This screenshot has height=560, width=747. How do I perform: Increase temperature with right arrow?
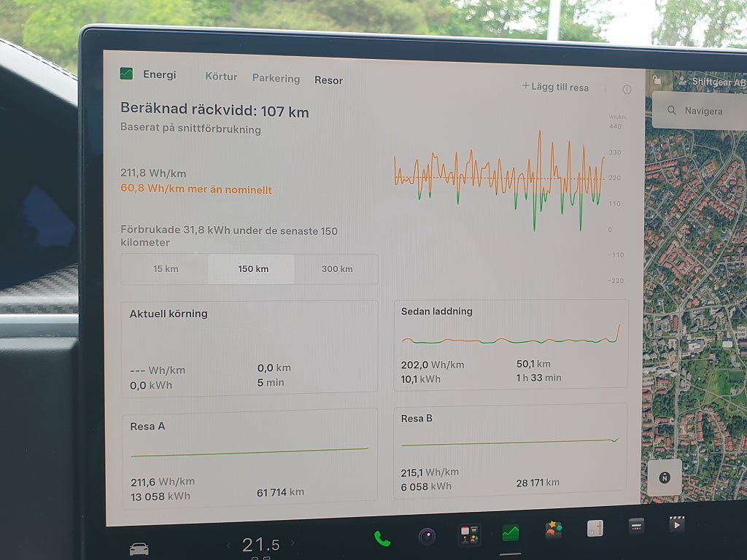tap(293, 542)
